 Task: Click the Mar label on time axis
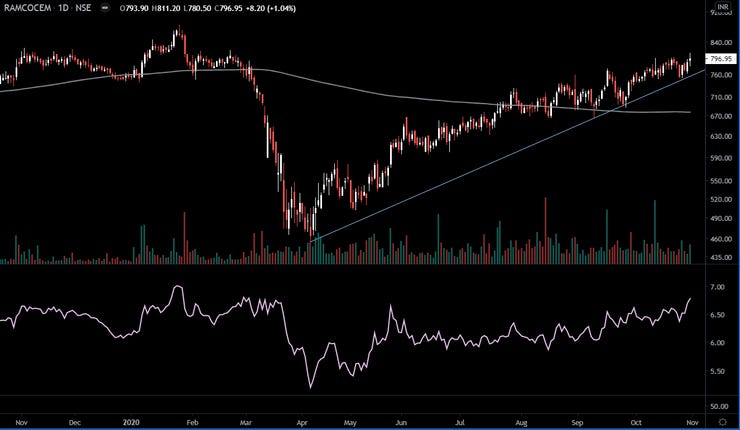245,422
